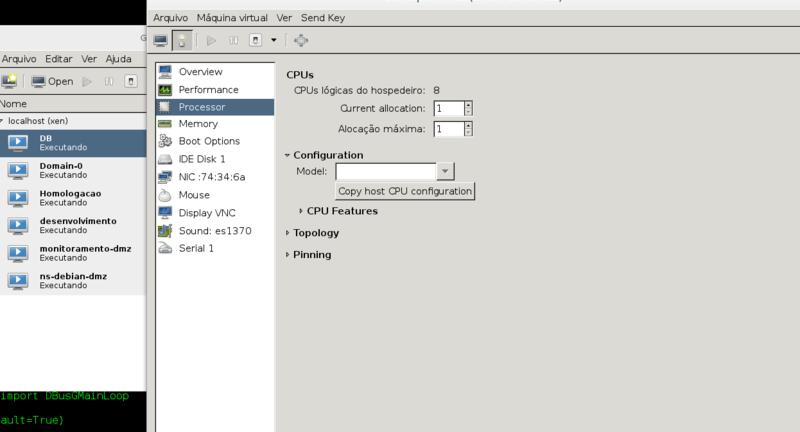This screenshot has width=800, height=432.
Task: Open the CPU Model dropdown
Action: pos(445,171)
